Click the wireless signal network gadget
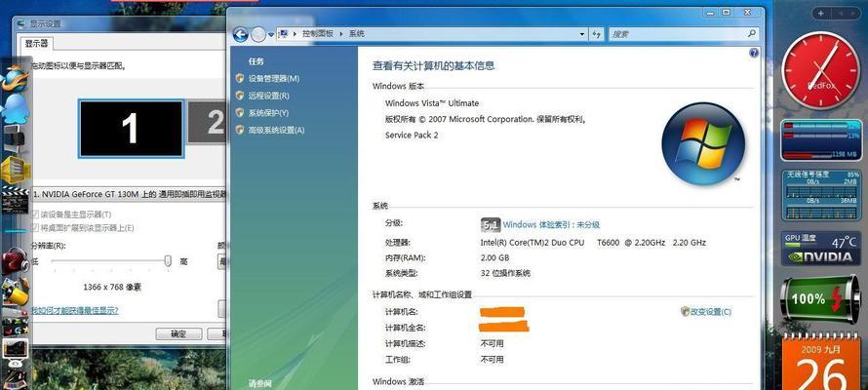 [x=820, y=195]
